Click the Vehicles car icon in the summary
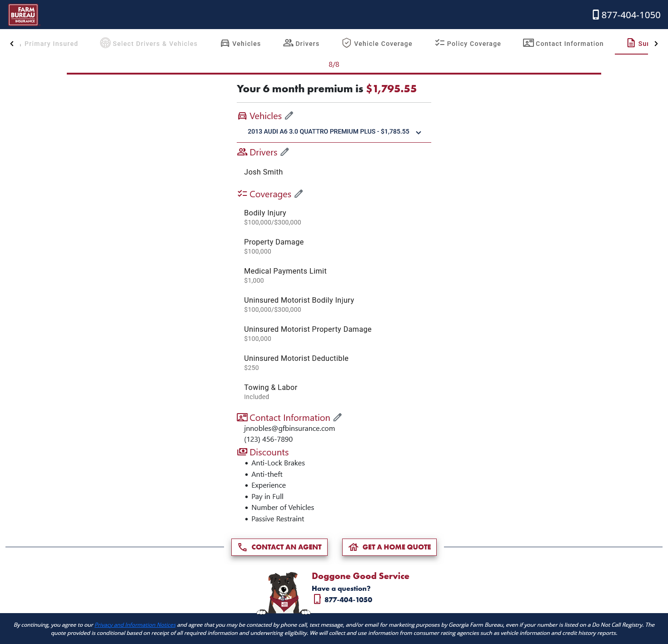 pyautogui.click(x=242, y=116)
